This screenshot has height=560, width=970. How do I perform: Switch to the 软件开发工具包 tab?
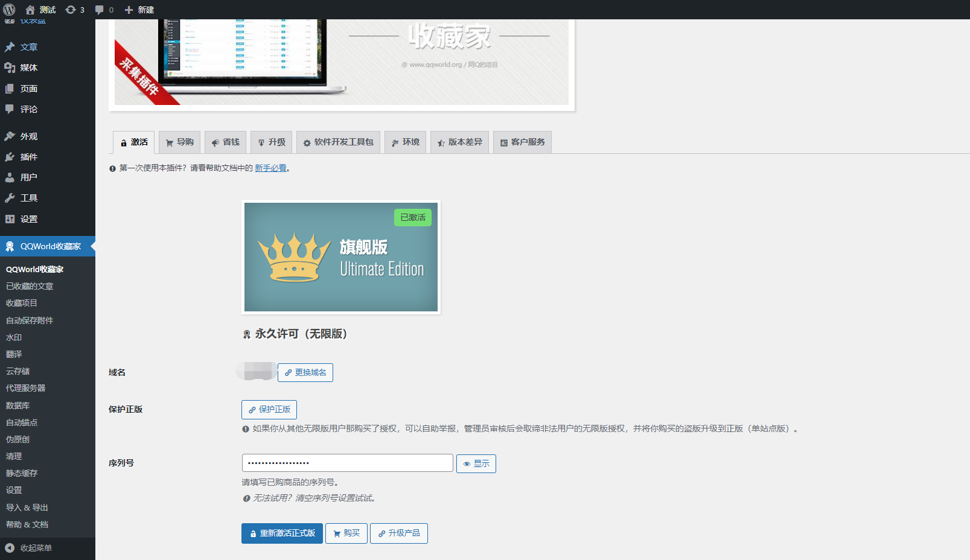coord(338,142)
